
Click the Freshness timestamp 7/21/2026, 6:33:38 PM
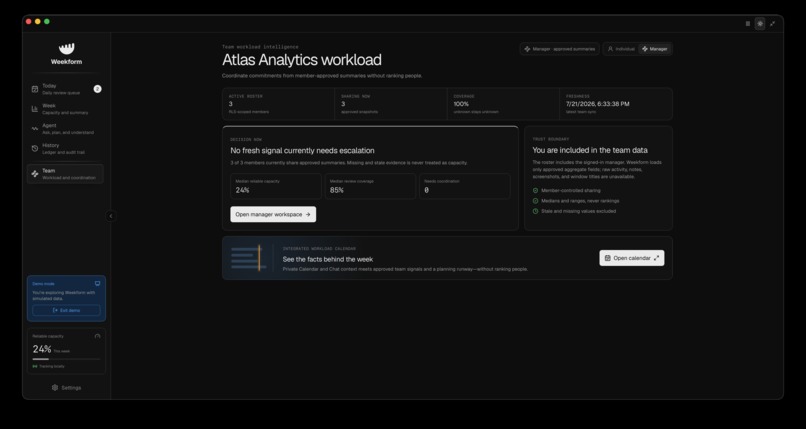[x=597, y=104]
